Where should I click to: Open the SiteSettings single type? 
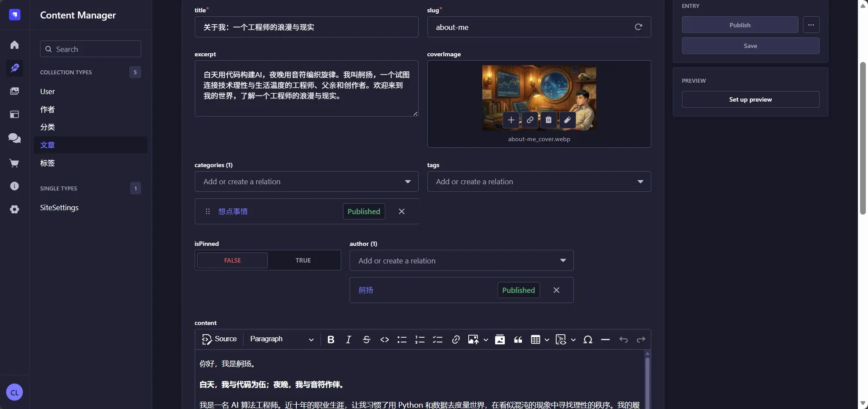pos(59,208)
